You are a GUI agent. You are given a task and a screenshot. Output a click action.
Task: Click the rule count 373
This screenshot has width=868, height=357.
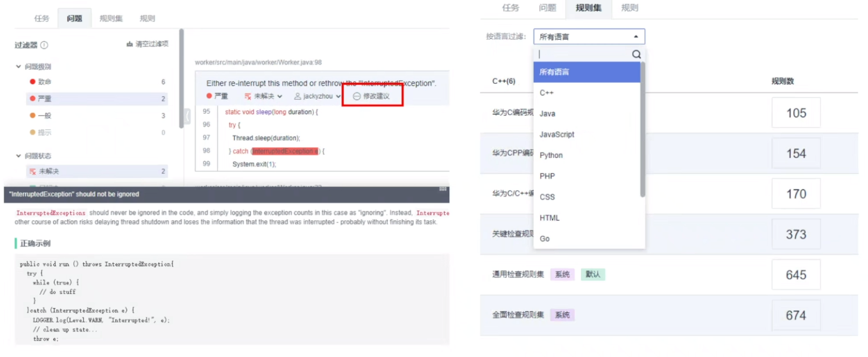pos(796,234)
